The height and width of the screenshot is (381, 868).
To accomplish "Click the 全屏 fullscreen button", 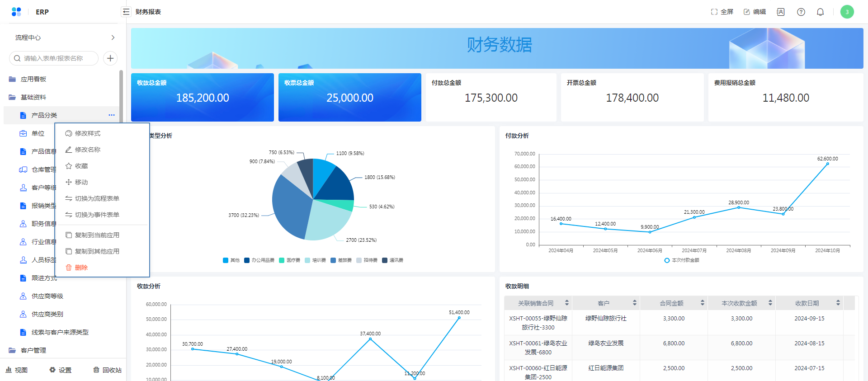I will tap(722, 12).
